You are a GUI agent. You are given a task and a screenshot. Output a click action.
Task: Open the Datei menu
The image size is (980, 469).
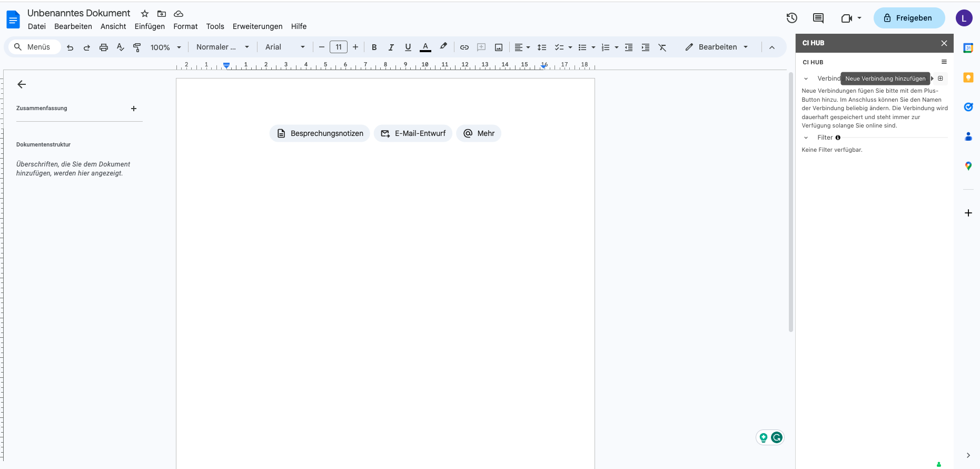[37, 26]
